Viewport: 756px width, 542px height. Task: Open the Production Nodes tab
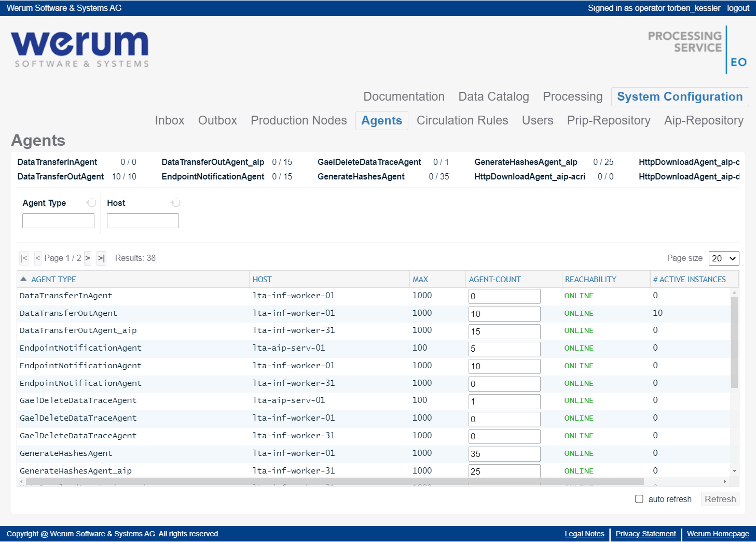(299, 120)
